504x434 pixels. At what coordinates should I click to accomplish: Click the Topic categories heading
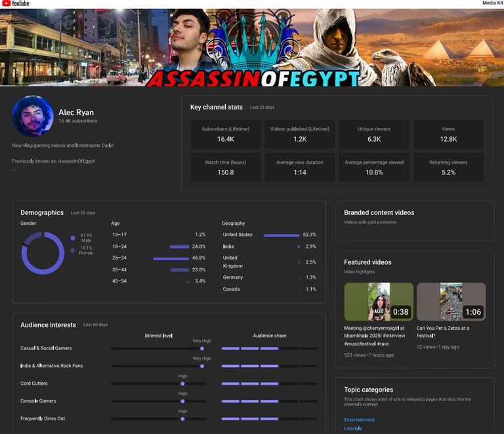click(x=368, y=389)
